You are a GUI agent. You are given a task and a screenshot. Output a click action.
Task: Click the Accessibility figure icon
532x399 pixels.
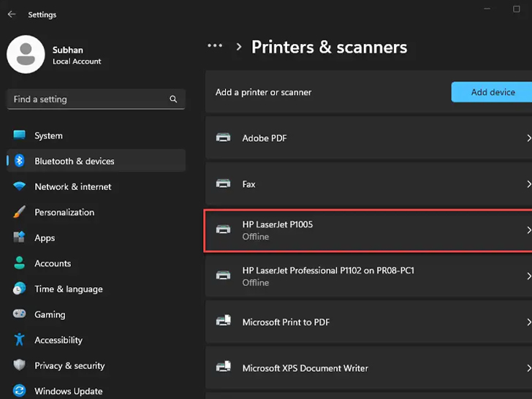coord(19,340)
